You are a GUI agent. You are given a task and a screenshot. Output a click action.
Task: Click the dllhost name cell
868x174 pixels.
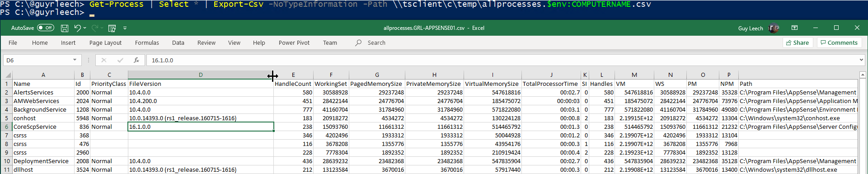[x=43, y=170]
